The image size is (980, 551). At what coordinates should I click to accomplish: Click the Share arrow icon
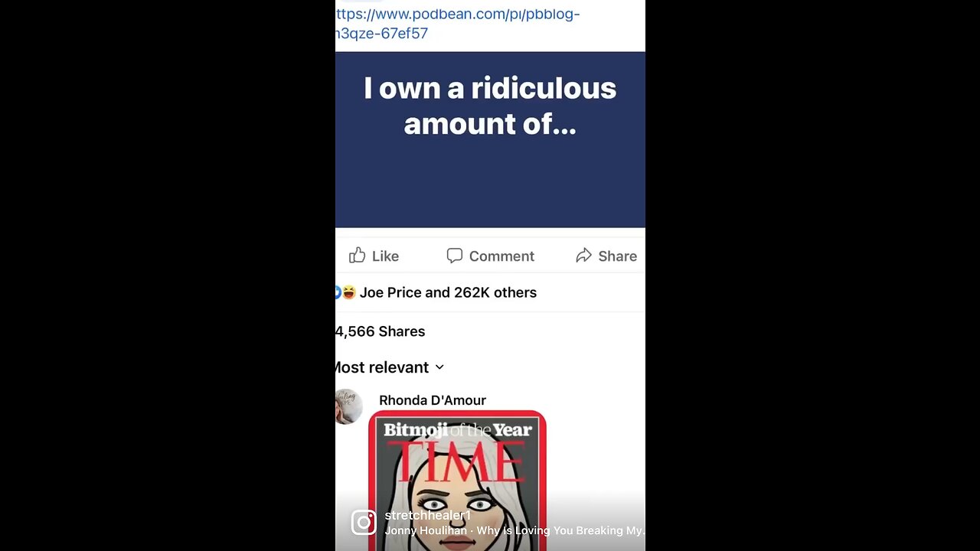(x=584, y=256)
